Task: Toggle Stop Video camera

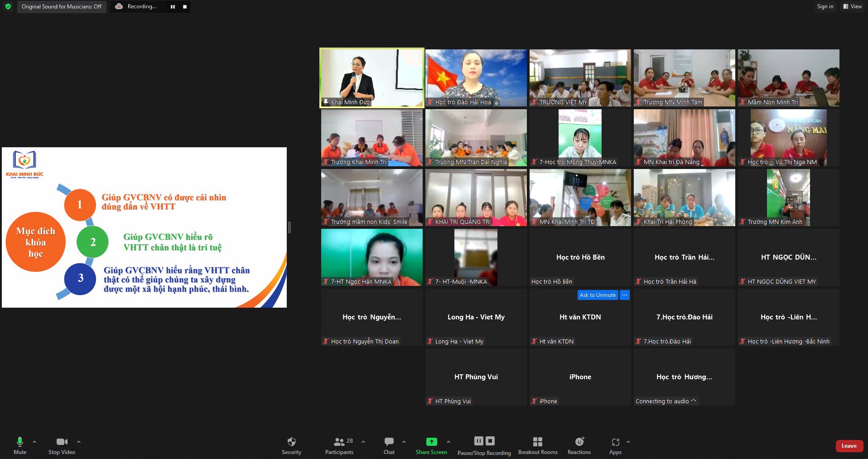Action: coord(62,442)
